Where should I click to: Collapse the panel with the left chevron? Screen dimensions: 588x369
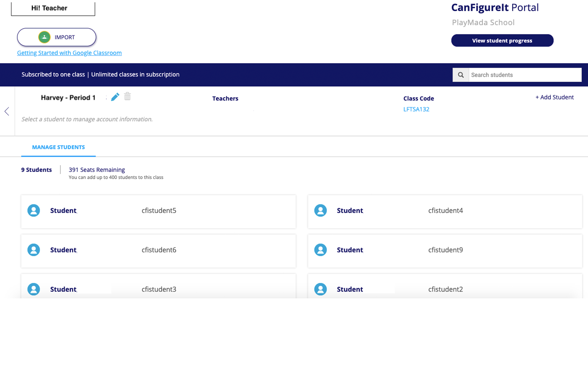point(7,111)
